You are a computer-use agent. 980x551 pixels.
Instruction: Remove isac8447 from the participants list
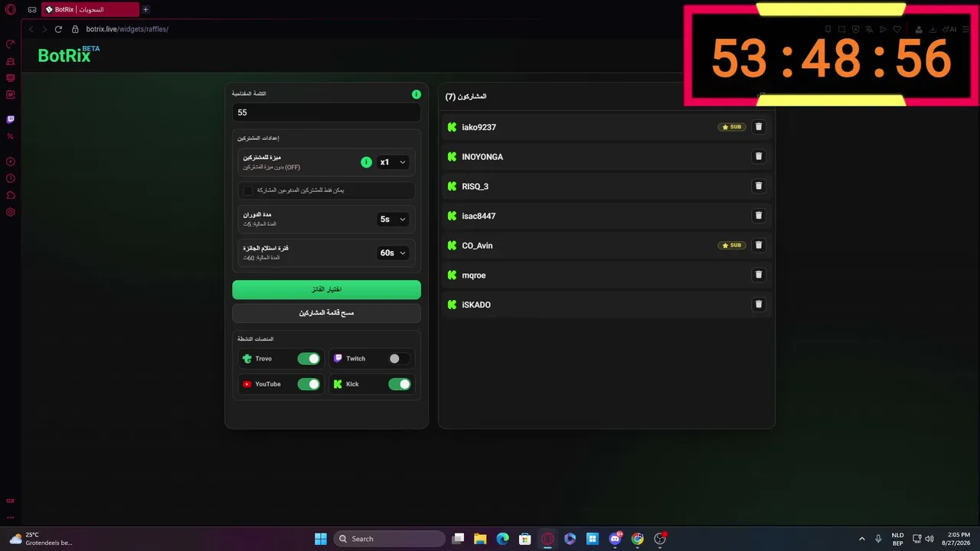click(759, 216)
